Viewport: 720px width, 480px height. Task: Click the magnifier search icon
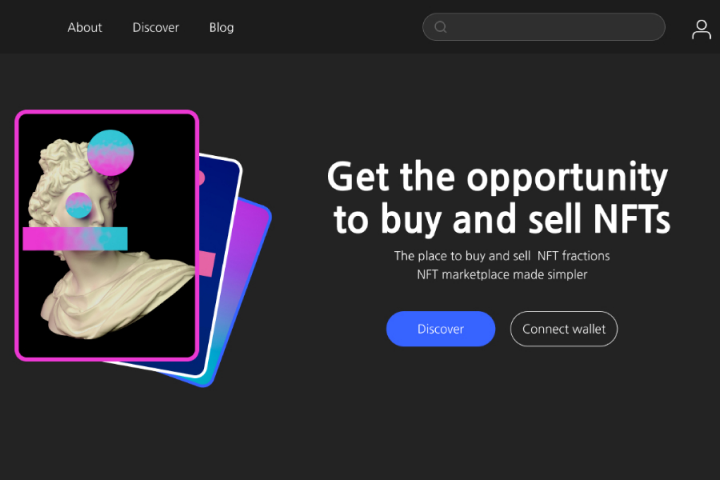click(440, 27)
